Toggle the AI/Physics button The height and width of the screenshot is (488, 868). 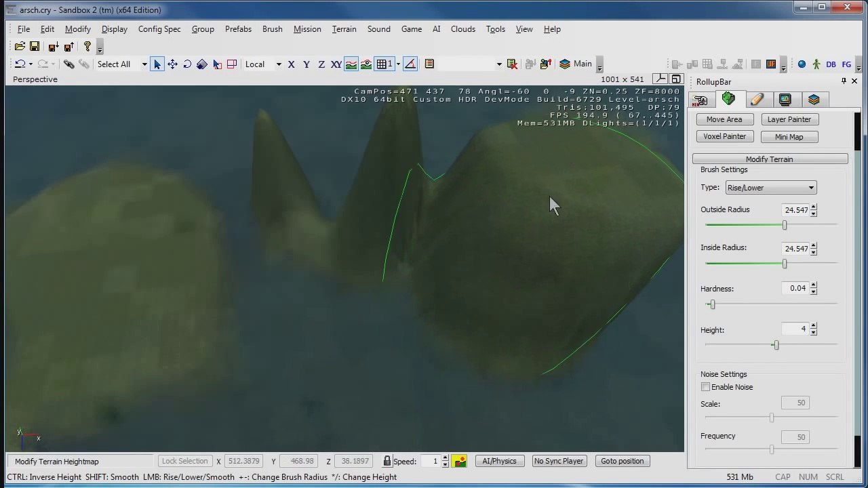tap(499, 462)
